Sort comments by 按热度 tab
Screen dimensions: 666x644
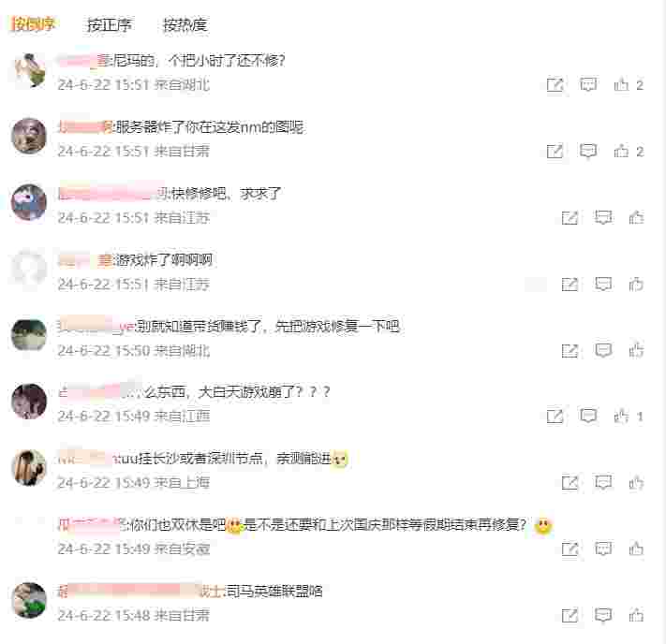pyautogui.click(x=185, y=25)
